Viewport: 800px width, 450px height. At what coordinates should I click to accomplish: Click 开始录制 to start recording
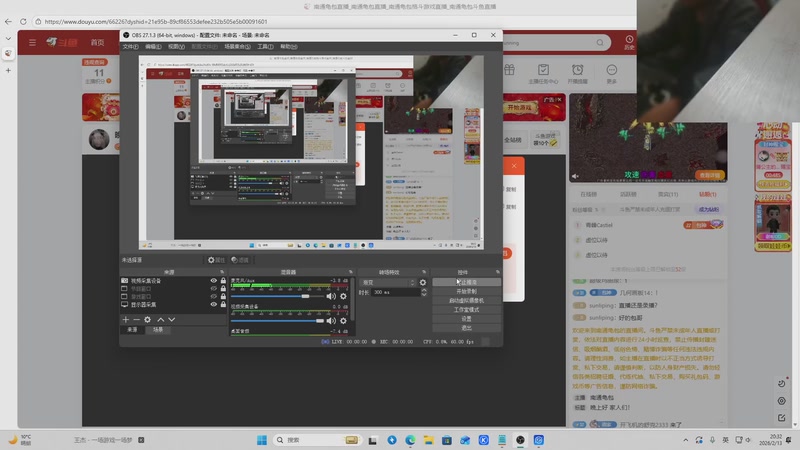pyautogui.click(x=466, y=291)
